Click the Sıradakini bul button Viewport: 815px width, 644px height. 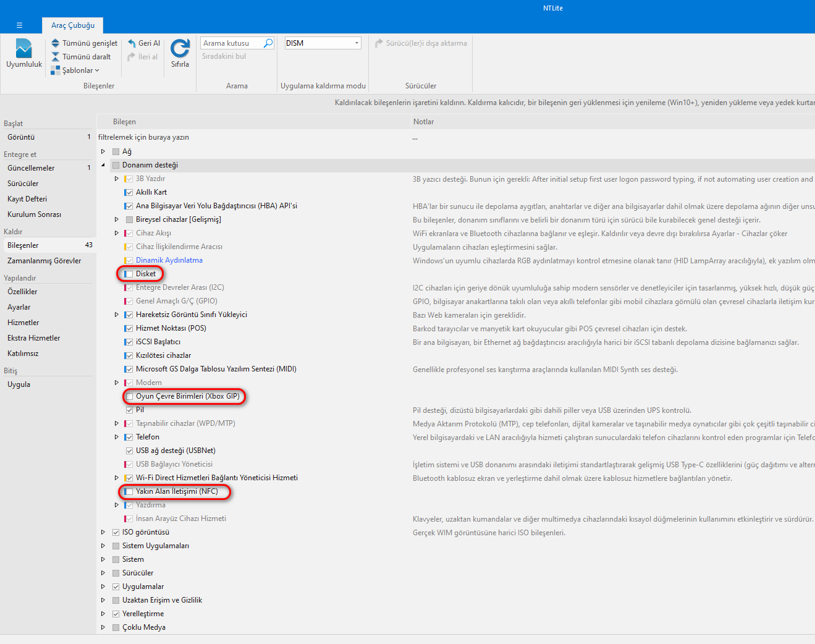click(x=224, y=56)
